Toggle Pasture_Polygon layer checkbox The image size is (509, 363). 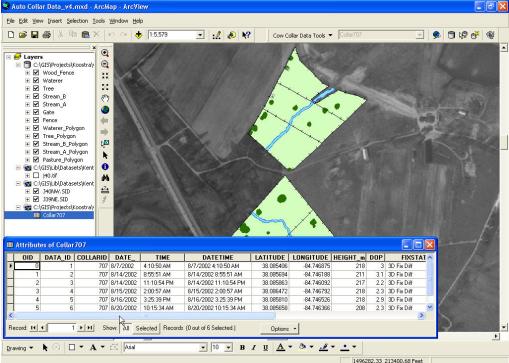(x=36, y=160)
